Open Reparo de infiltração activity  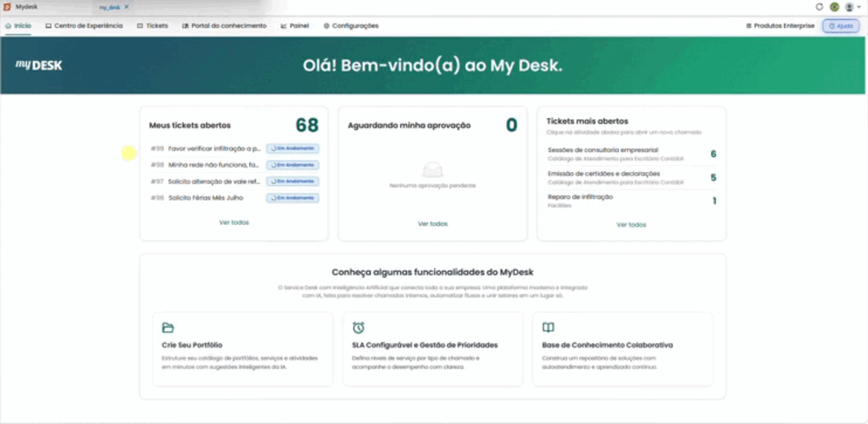pyautogui.click(x=580, y=196)
